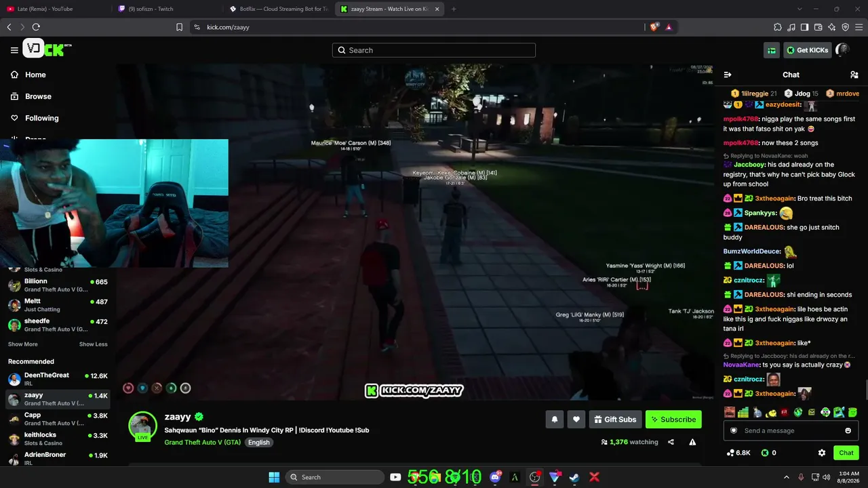Open Capp recommended channel
868x488 pixels.
click(x=58, y=419)
